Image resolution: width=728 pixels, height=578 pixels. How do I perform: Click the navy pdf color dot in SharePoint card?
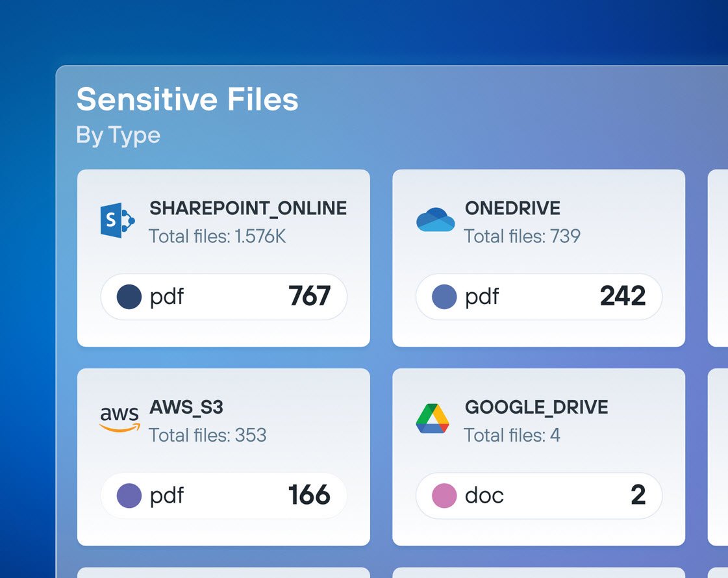point(129,297)
